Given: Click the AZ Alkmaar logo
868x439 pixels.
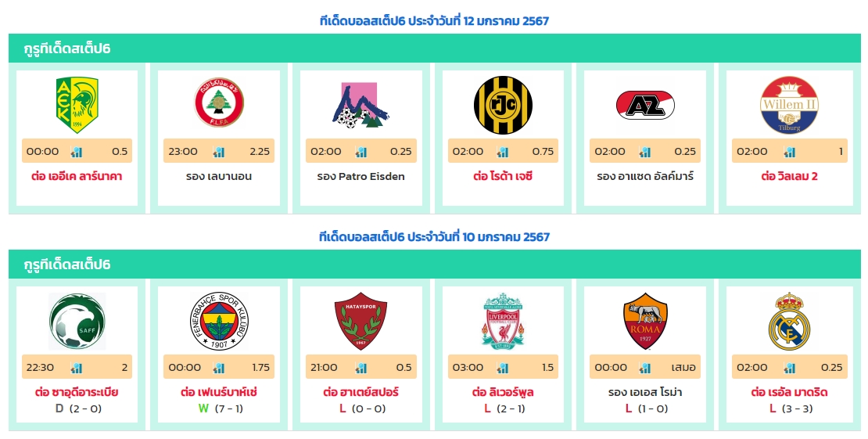Looking at the screenshot, I should 645,106.
